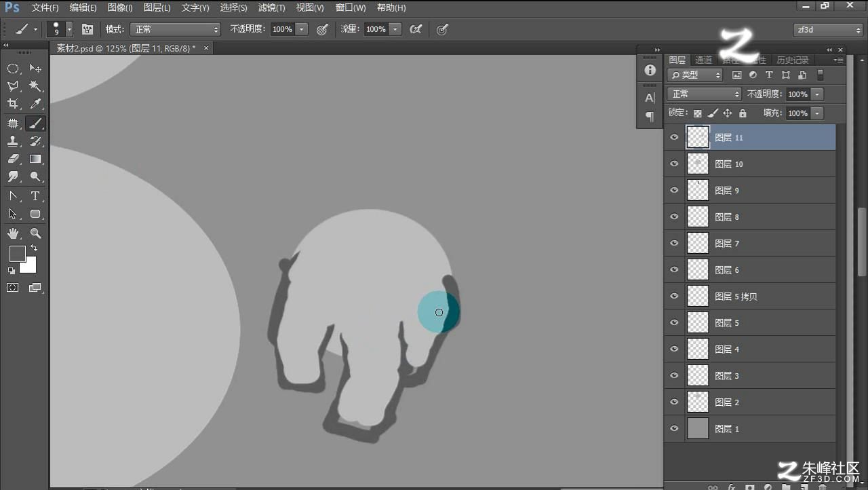Toggle the layer filtering switch

[x=820, y=75]
